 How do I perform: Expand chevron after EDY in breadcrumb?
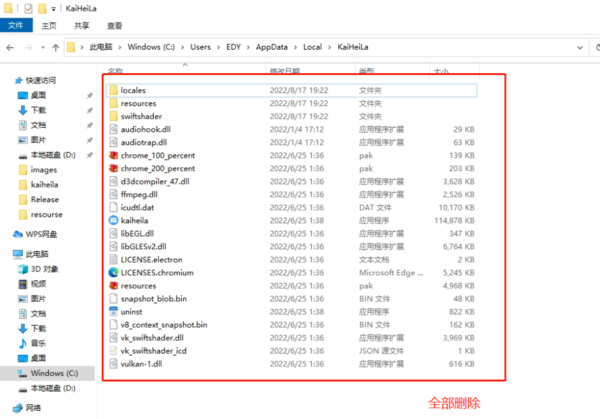(x=248, y=47)
